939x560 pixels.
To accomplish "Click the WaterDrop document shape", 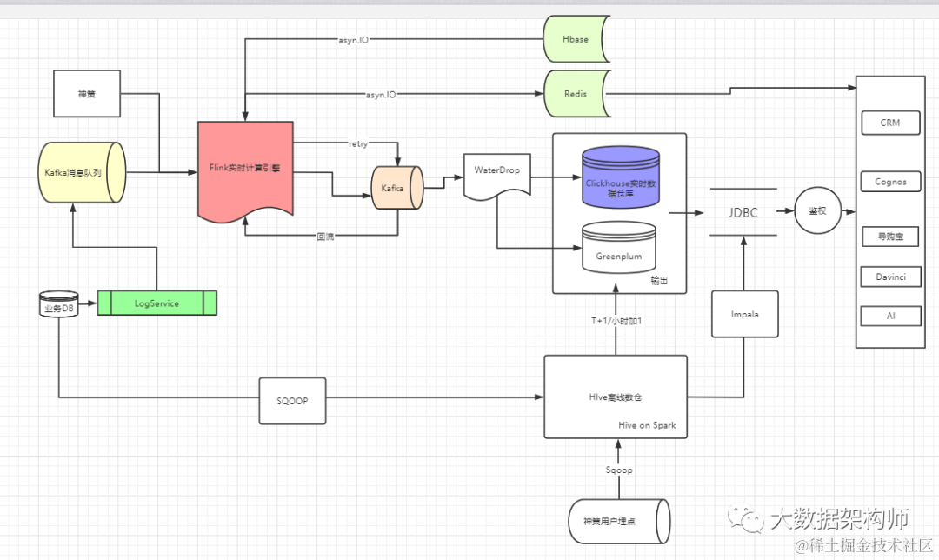I will click(497, 177).
